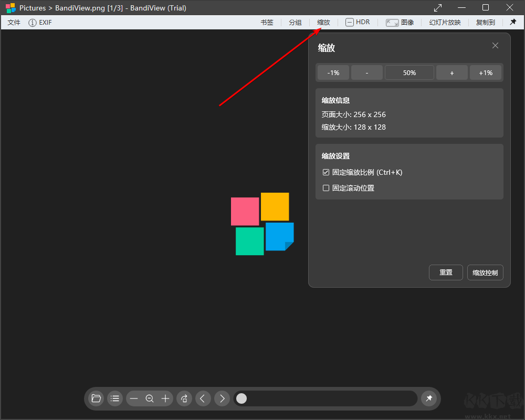
Task: Open the 文件 menu
Action: [14, 23]
